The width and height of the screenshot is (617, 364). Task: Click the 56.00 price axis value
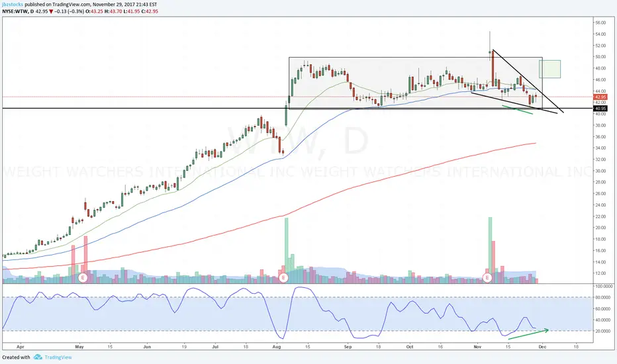pos(600,23)
